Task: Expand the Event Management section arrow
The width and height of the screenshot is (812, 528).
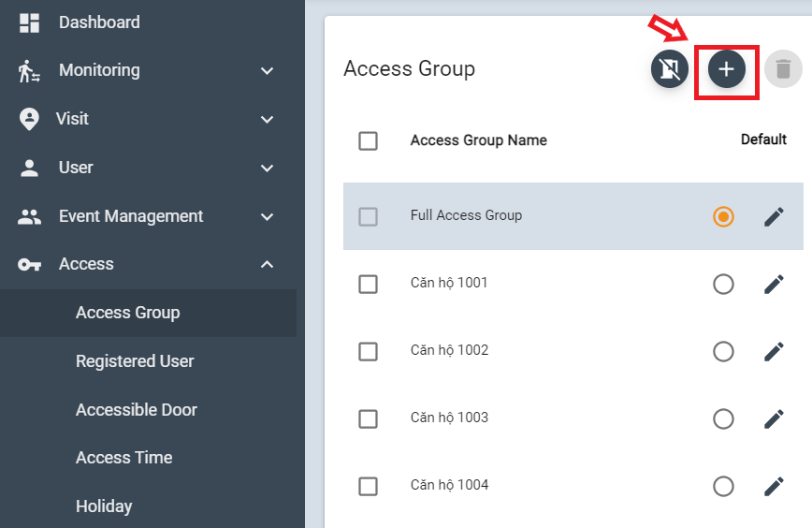Action: pyautogui.click(x=267, y=217)
